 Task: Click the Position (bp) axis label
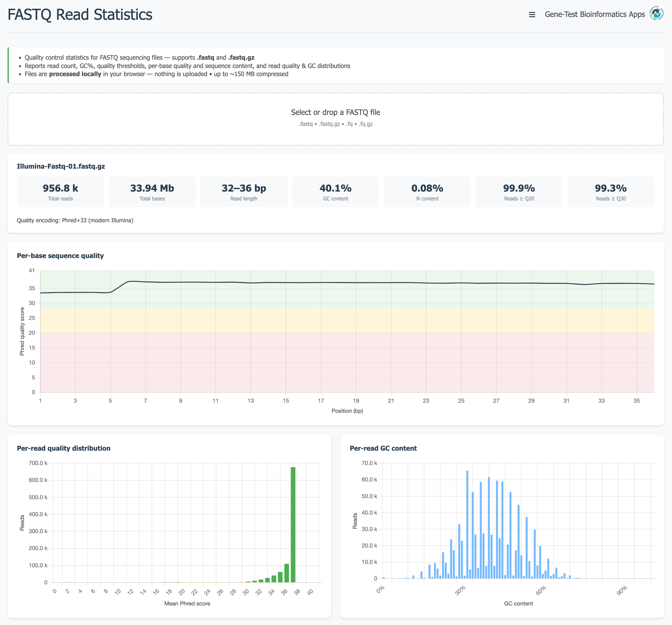pyautogui.click(x=347, y=410)
